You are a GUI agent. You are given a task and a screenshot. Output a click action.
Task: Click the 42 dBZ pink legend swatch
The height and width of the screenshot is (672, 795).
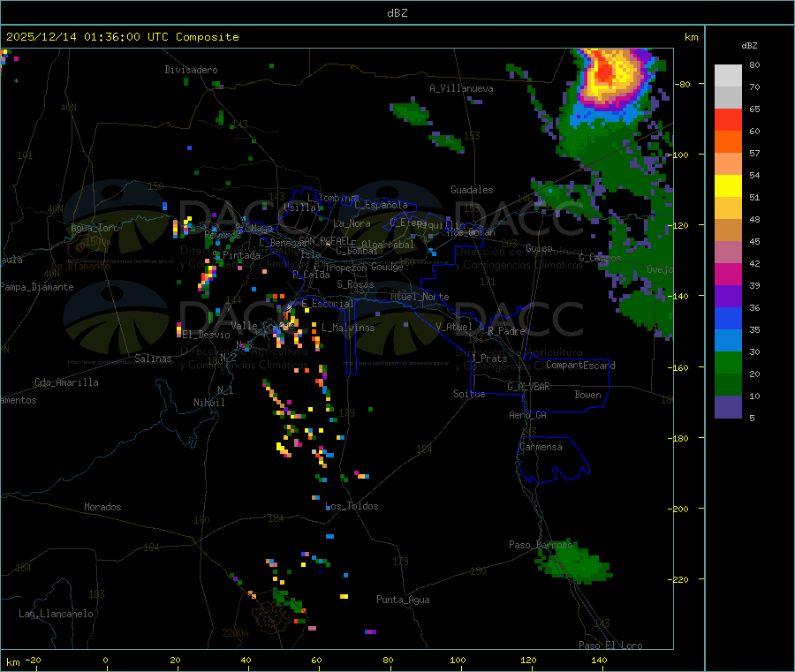point(728,253)
